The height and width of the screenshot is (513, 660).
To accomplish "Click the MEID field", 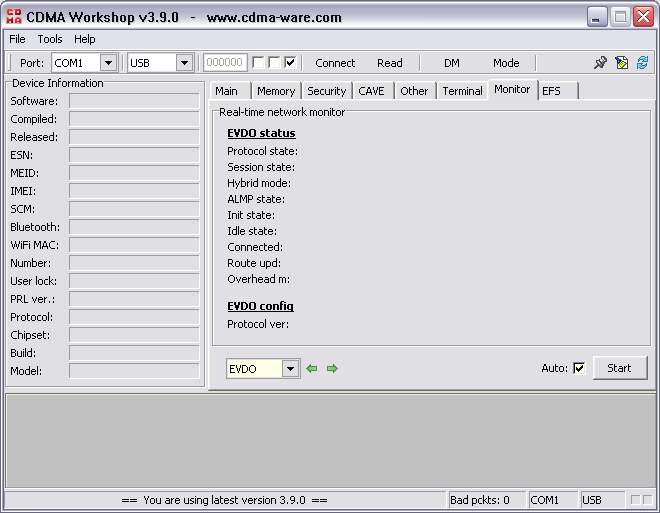I will [134, 173].
